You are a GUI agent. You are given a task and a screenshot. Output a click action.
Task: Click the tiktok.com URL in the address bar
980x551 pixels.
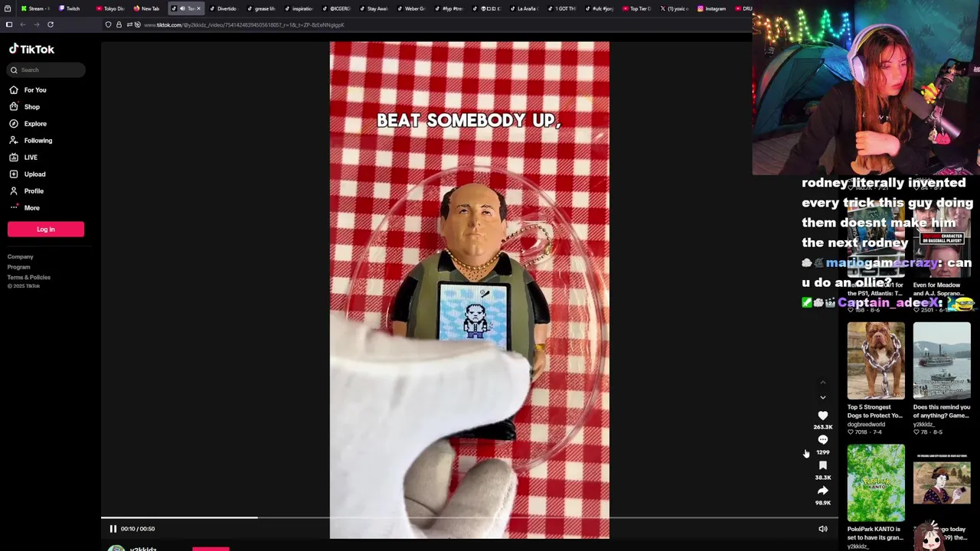tap(244, 24)
